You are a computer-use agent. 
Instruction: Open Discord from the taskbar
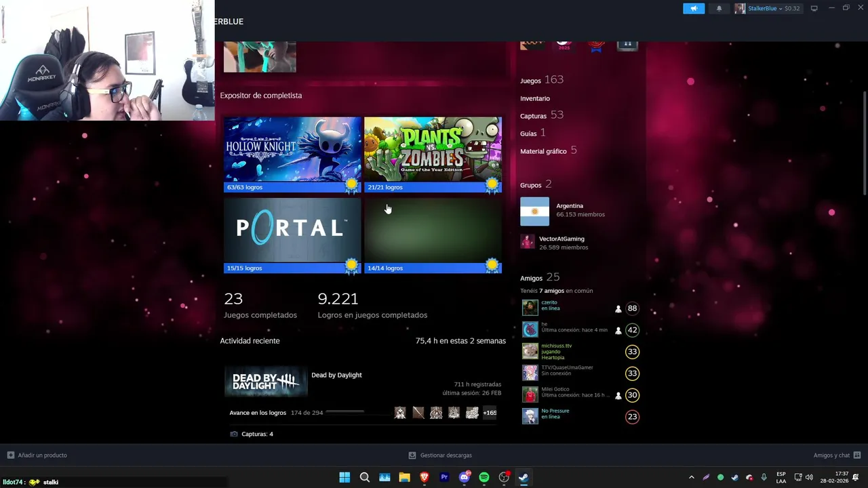pos(465,477)
